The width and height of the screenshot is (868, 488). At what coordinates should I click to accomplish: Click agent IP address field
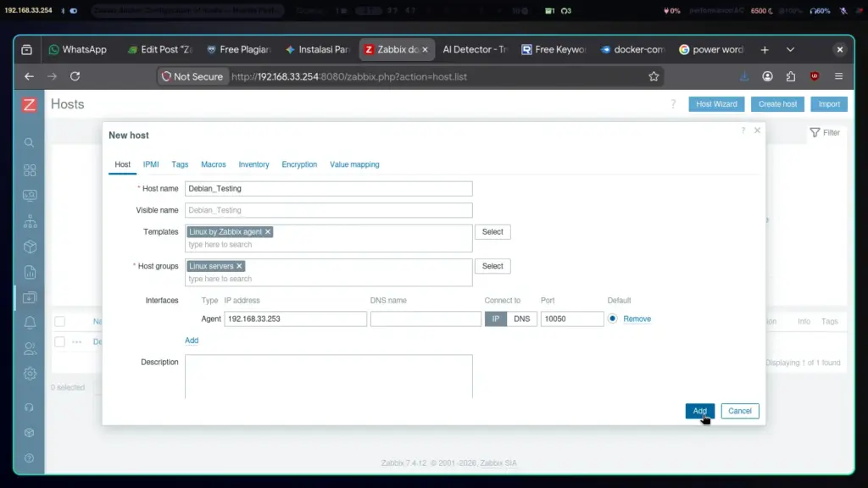(295, 319)
